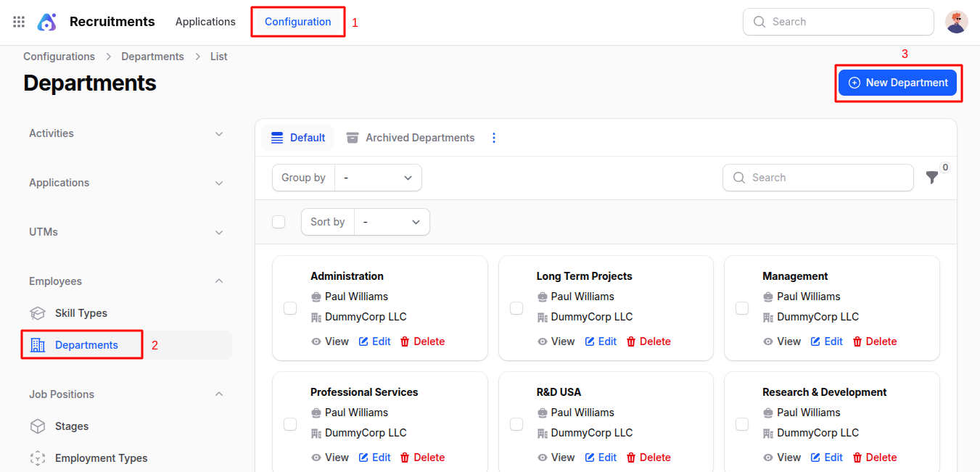The width and height of the screenshot is (980, 472).
Task: Tick the select-all checkbox above the list
Action: pos(279,221)
